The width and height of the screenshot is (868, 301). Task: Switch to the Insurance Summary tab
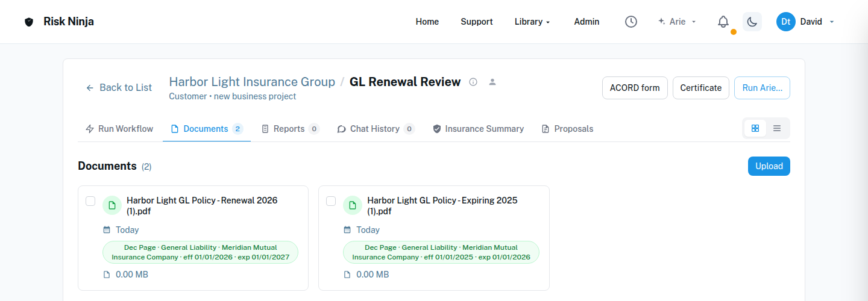(x=479, y=129)
